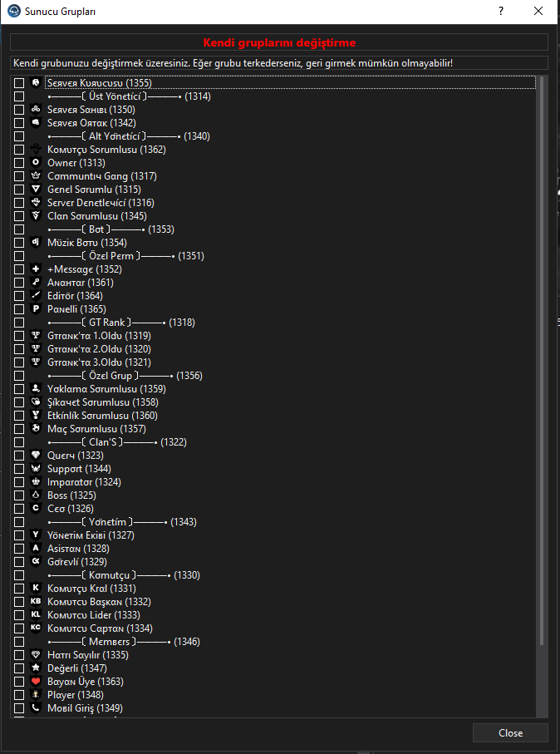
Task: Click the key icon beside Anahtar
Action: (35, 283)
